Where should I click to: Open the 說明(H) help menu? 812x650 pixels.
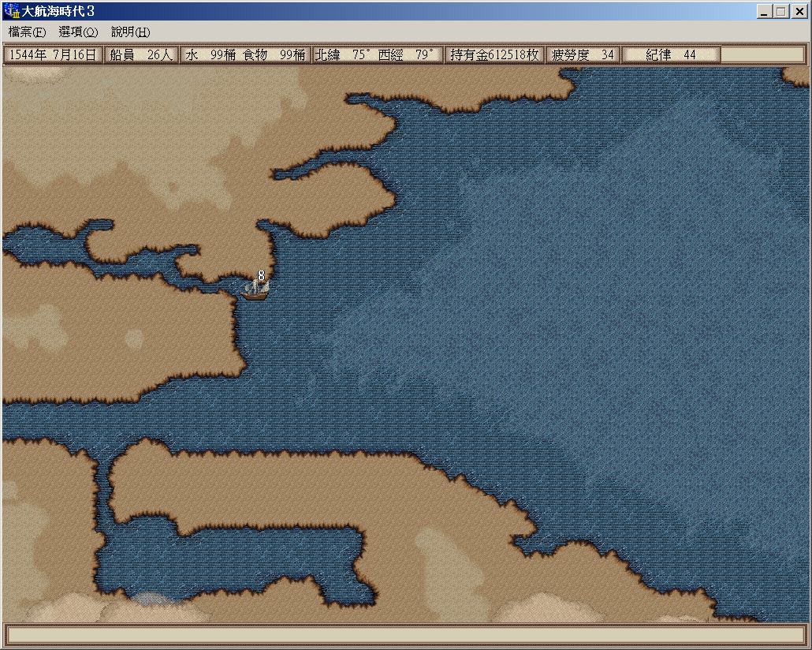click(x=130, y=32)
